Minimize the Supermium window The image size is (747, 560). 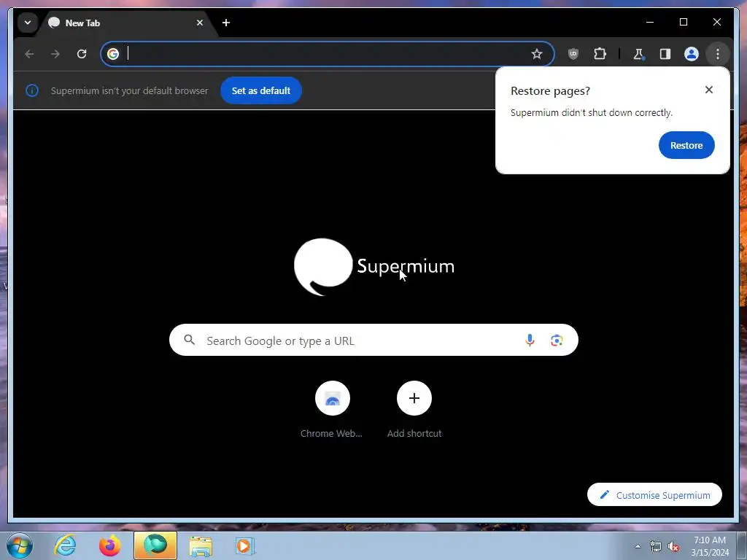click(x=650, y=22)
